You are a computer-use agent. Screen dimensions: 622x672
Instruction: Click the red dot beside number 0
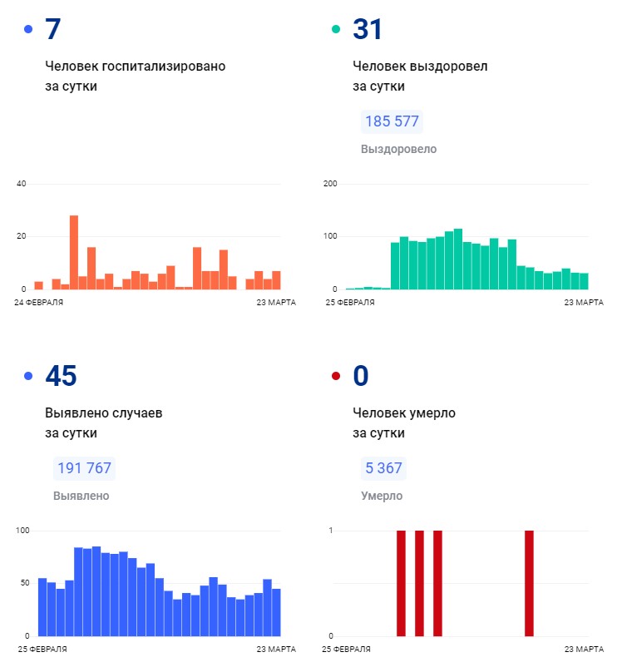[336, 377]
